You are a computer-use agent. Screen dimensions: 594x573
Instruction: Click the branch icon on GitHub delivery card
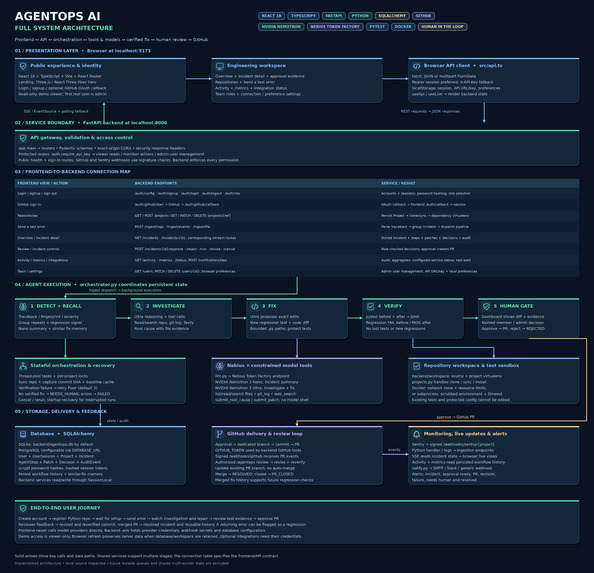tap(220, 434)
